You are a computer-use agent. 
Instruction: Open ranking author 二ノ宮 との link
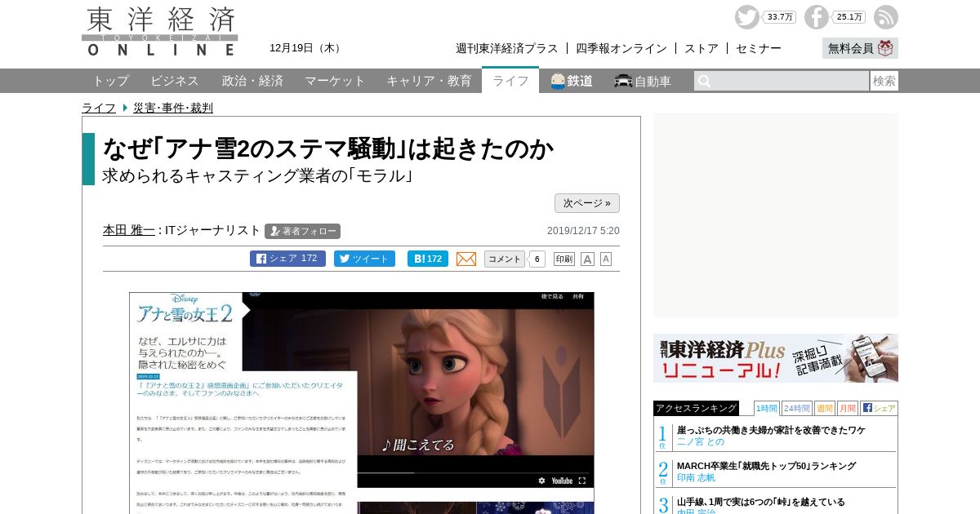pos(701,441)
